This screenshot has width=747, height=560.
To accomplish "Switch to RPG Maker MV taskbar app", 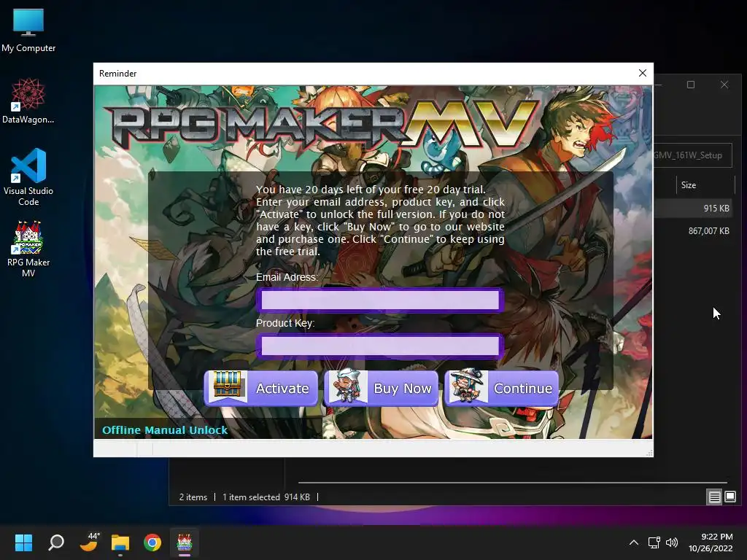I will point(185,542).
